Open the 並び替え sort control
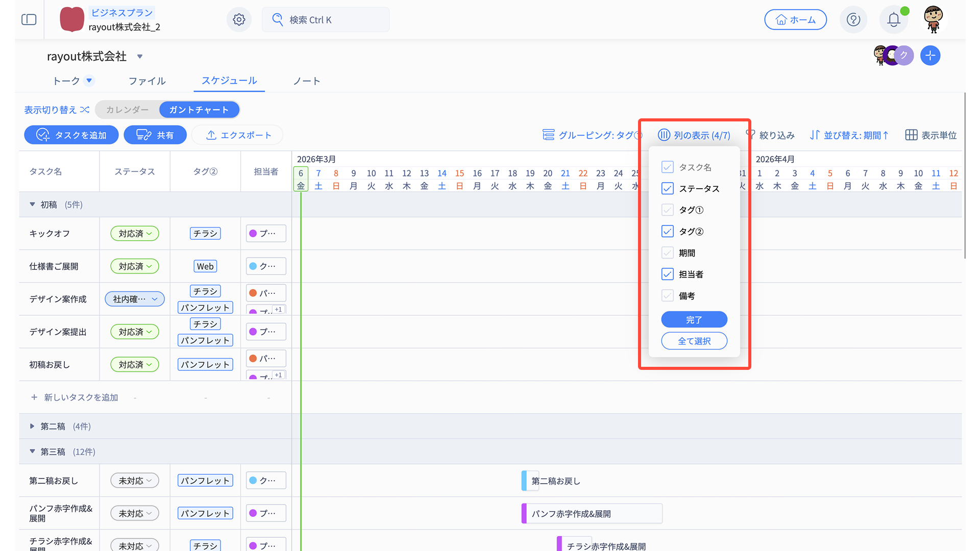Image resolution: width=980 pixels, height=551 pixels. [x=849, y=135]
